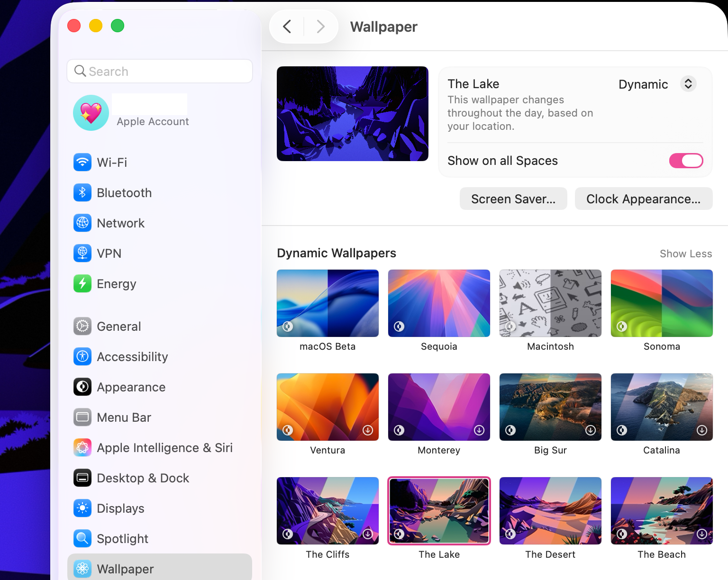Screen dimensions: 728x580
Task: Click the search magnifier icon
Action: point(81,71)
